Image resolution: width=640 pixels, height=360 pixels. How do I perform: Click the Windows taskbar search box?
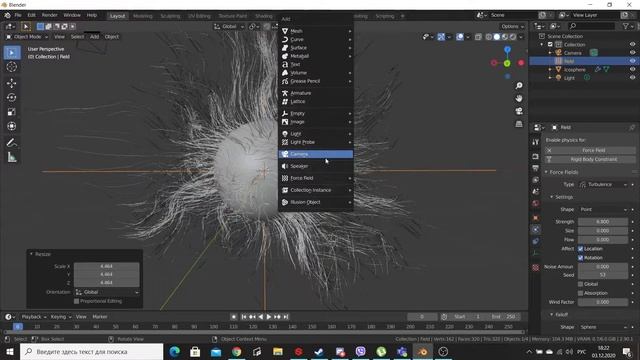[91, 351]
